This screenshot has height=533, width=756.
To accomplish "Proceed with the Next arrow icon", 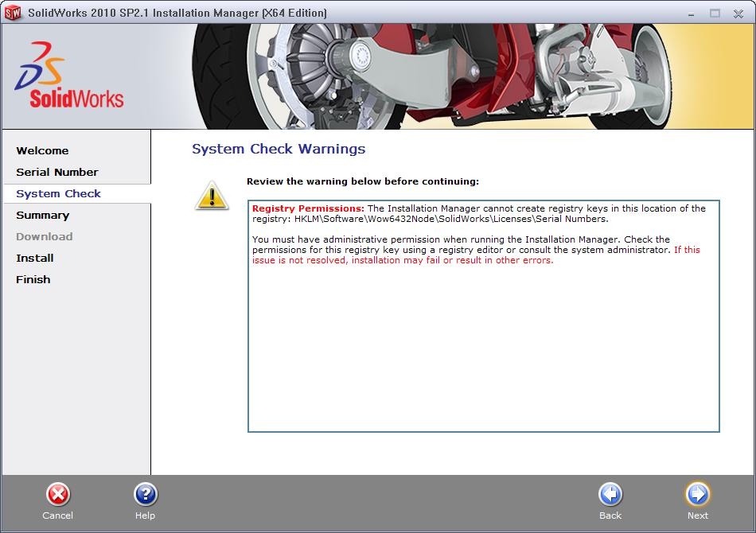I will click(698, 495).
